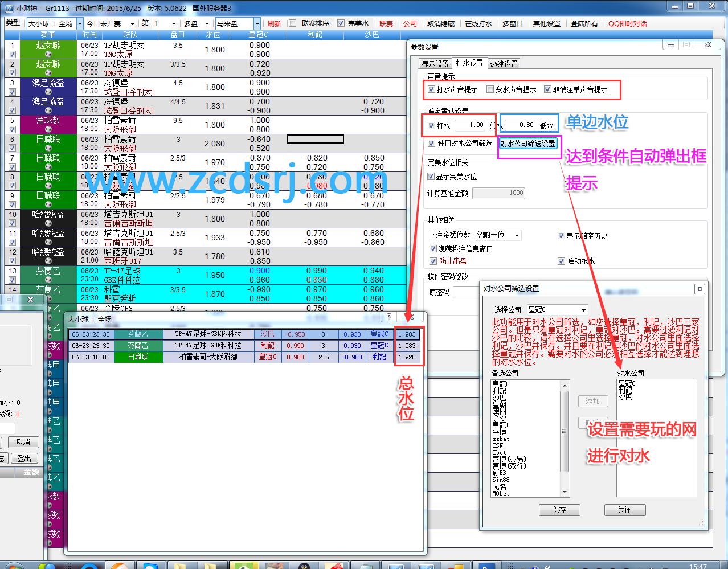Click the 小财神 app icon in title bar
Image resolution: width=728 pixels, height=569 pixels.
[9, 8]
